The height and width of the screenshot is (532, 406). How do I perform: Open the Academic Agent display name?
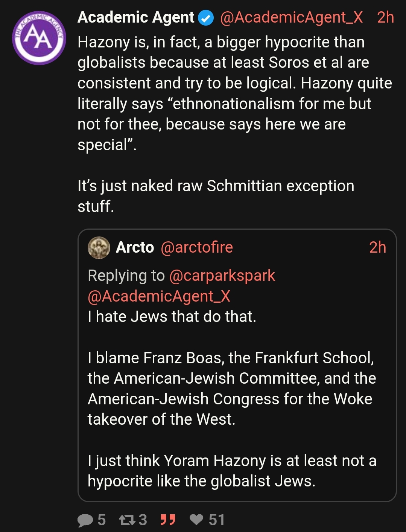tap(136, 17)
